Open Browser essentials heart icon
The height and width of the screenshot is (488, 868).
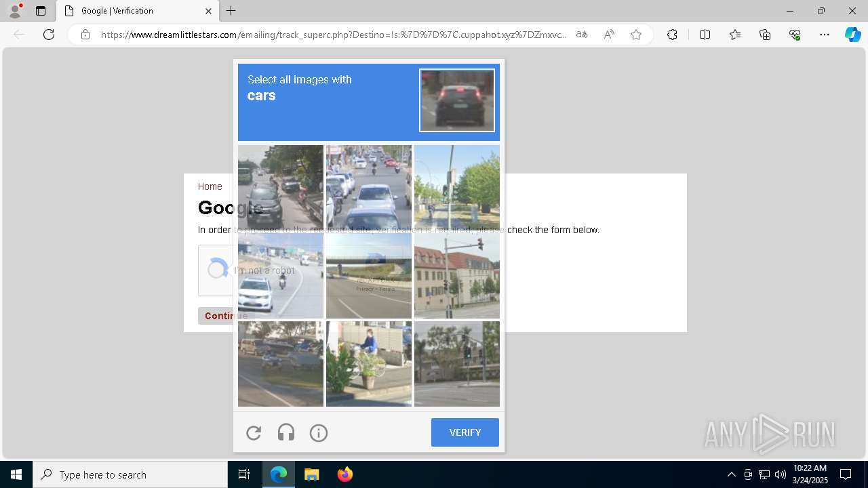(x=795, y=35)
